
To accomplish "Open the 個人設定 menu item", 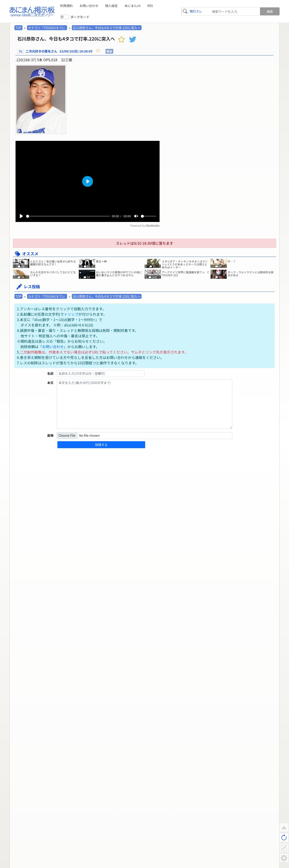I will point(111,6).
